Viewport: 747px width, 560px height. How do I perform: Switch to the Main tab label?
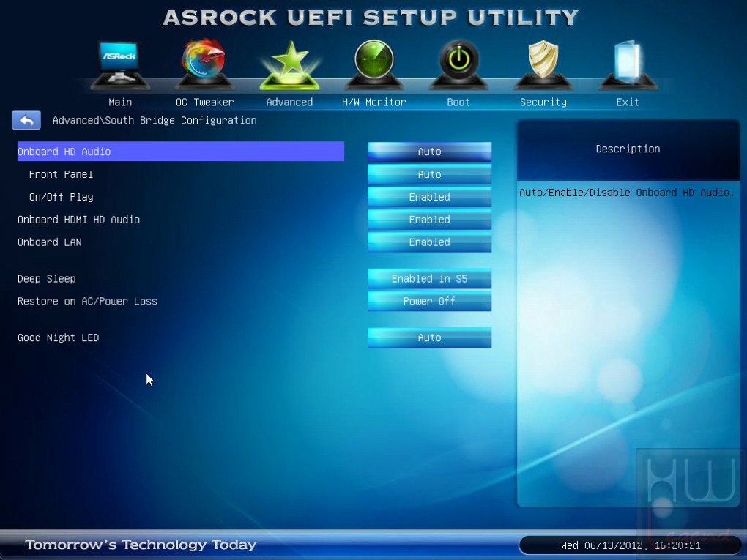120,102
